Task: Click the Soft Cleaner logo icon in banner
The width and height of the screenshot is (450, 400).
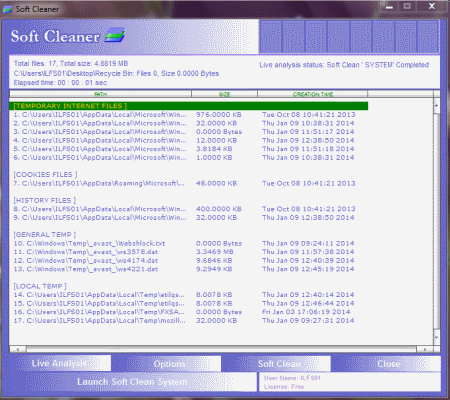Action: pyautogui.click(x=115, y=35)
